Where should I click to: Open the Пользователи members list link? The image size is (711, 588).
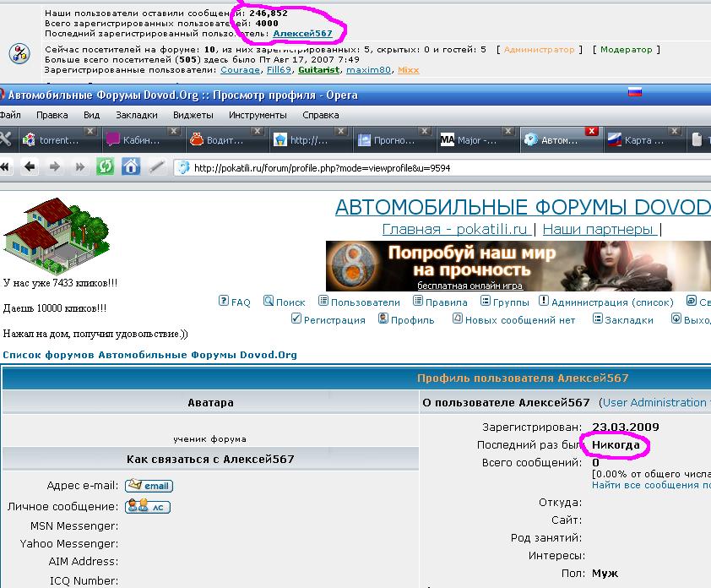[x=359, y=302]
